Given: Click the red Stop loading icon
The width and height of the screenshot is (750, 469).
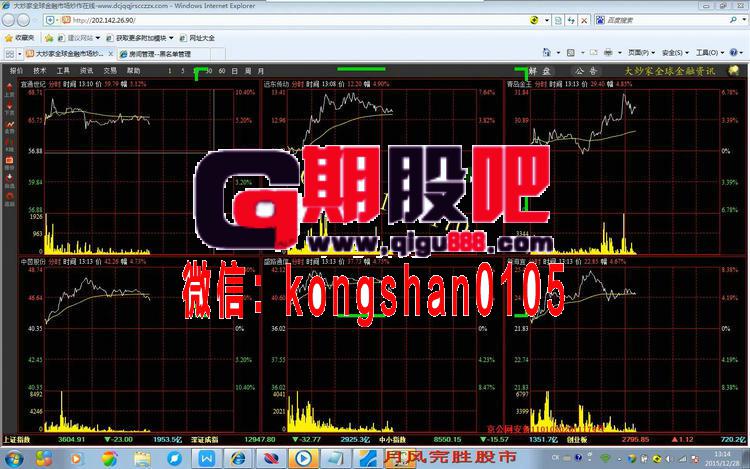Looking at the screenshot, I should click(x=584, y=20).
